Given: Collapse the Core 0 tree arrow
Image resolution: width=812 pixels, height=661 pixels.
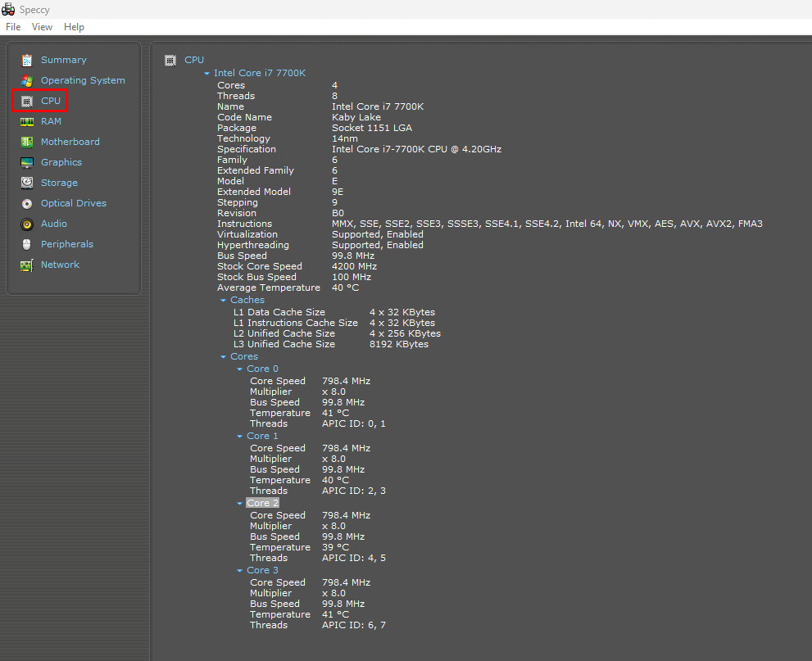Looking at the screenshot, I should tap(239, 369).
